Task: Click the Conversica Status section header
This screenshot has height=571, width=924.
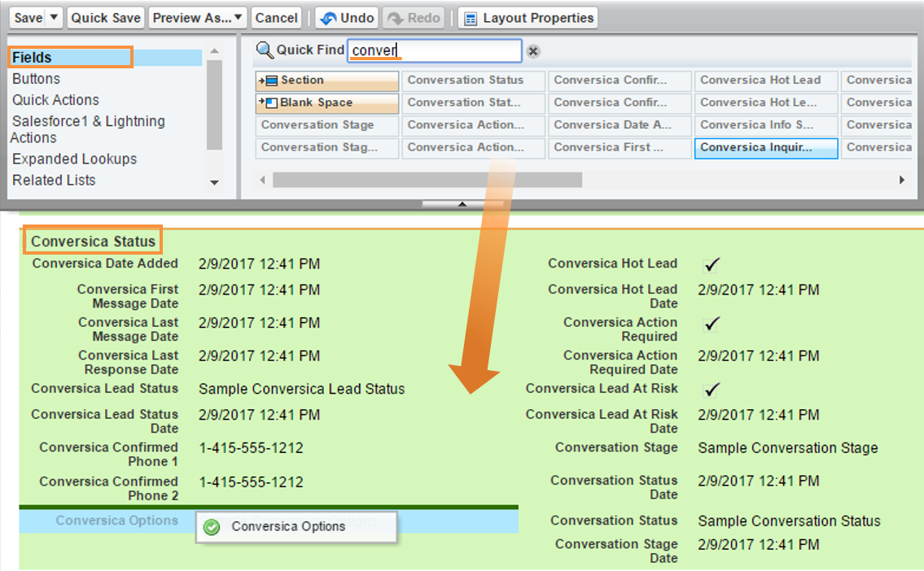Action: [x=93, y=242]
